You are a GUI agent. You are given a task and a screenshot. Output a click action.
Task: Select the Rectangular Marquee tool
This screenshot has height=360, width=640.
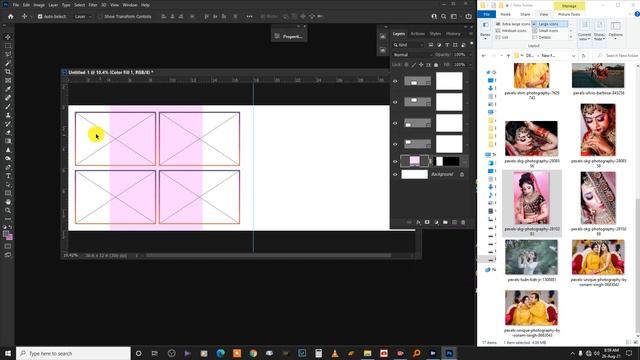click(x=8, y=46)
